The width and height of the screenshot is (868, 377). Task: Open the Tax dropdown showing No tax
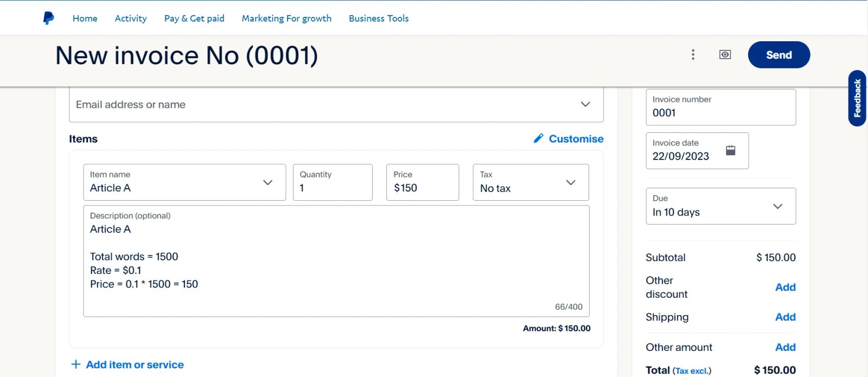pos(570,183)
